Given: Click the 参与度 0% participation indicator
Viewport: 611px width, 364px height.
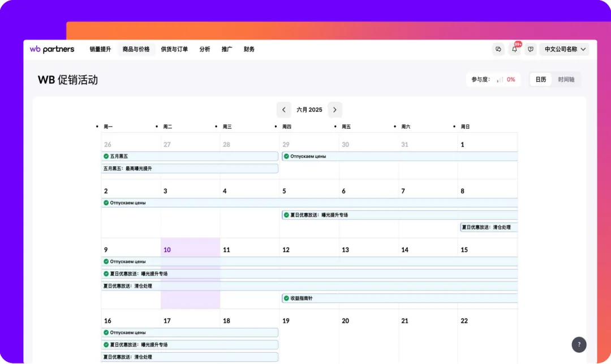Looking at the screenshot, I should [493, 80].
